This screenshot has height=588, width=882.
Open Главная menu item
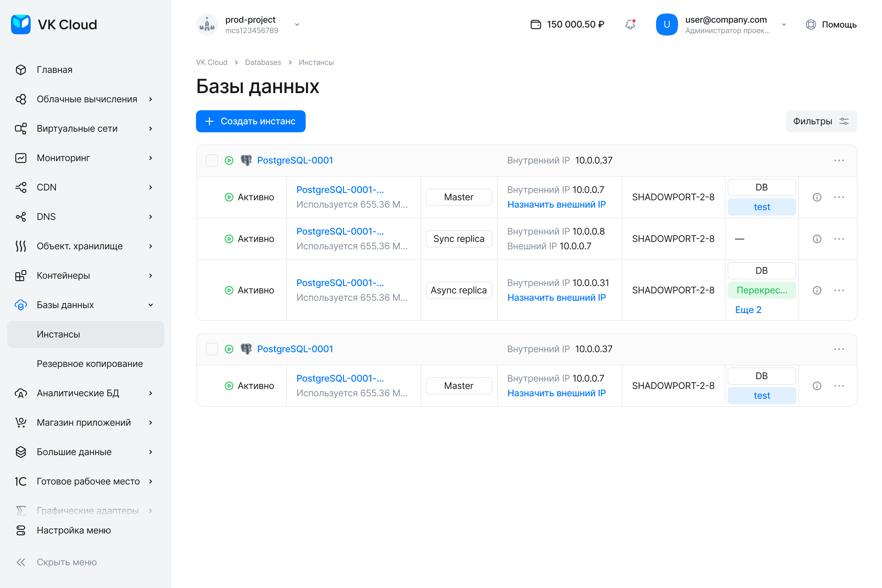pos(85,70)
